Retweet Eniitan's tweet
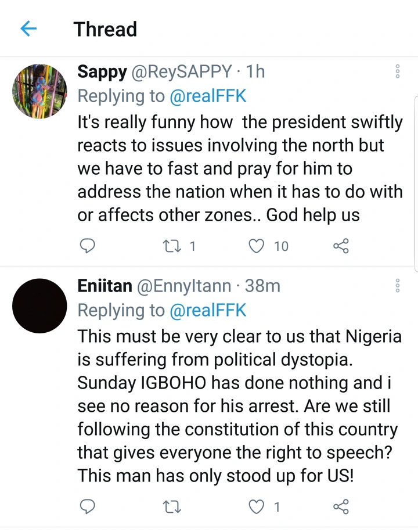Screen dimensions: 418x532 tap(172, 507)
